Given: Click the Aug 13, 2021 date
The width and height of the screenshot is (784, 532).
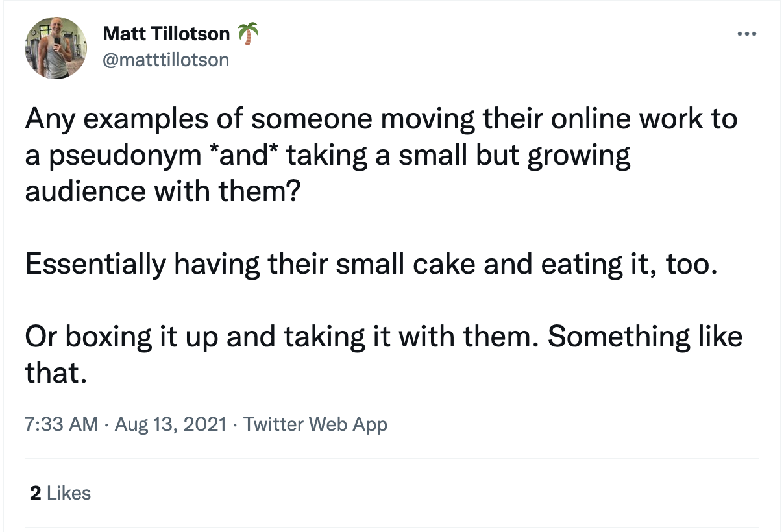Looking at the screenshot, I should pos(171,425).
